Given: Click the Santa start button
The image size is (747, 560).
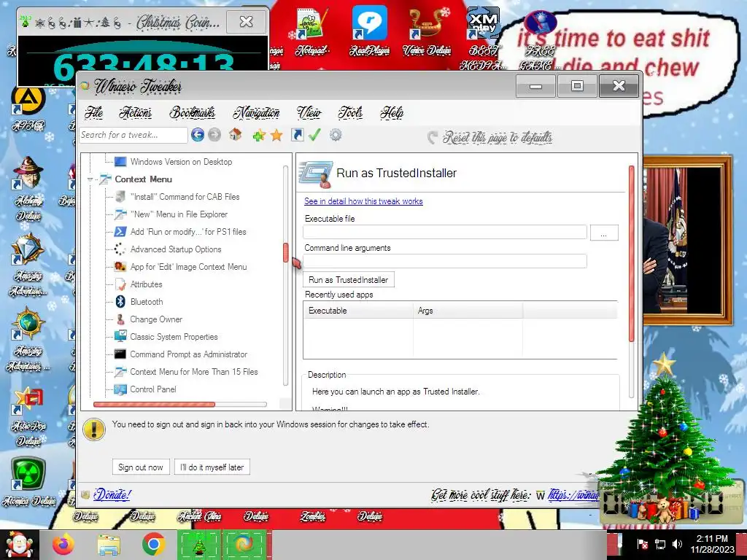Looking at the screenshot, I should point(18,545).
